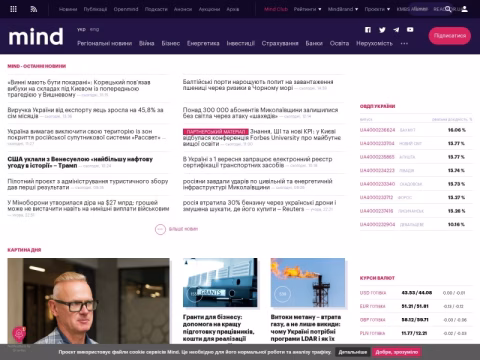The height and width of the screenshot is (360, 480).
Task: Click the Більше новин link
Action: 183,229
